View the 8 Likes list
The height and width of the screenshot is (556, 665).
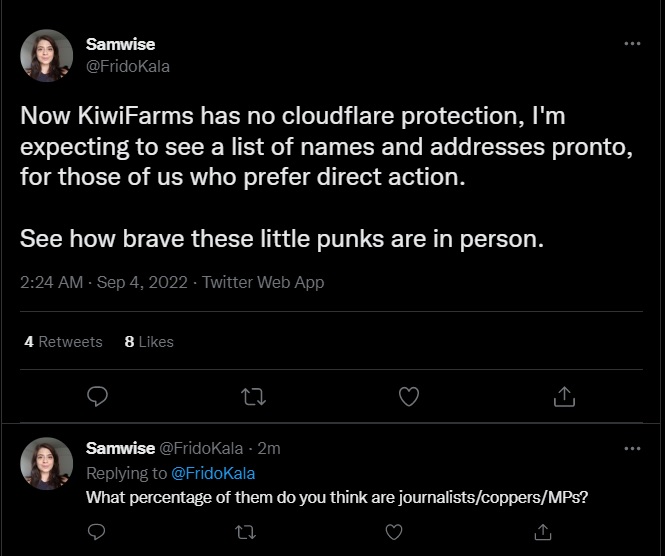tap(149, 342)
